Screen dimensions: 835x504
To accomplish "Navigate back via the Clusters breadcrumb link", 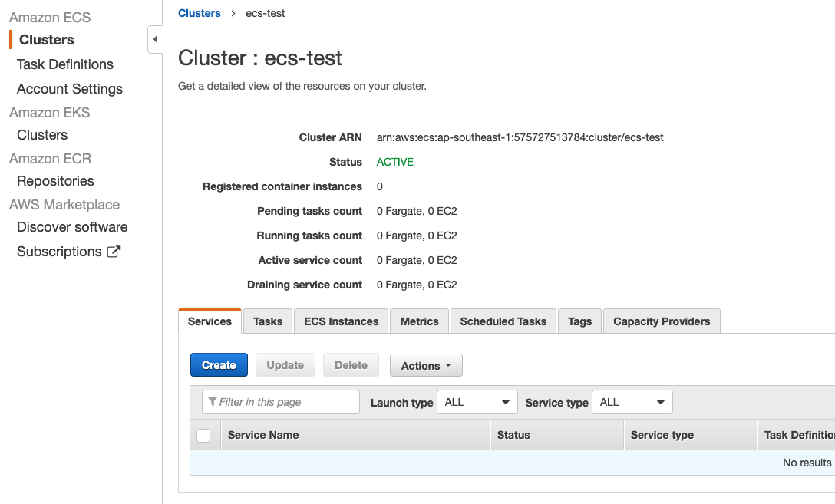I will click(x=199, y=13).
